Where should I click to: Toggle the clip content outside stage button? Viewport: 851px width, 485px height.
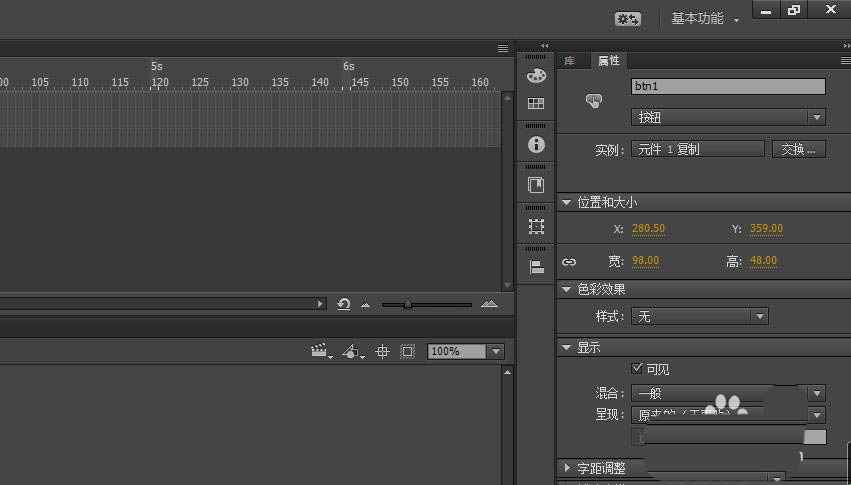(407, 351)
